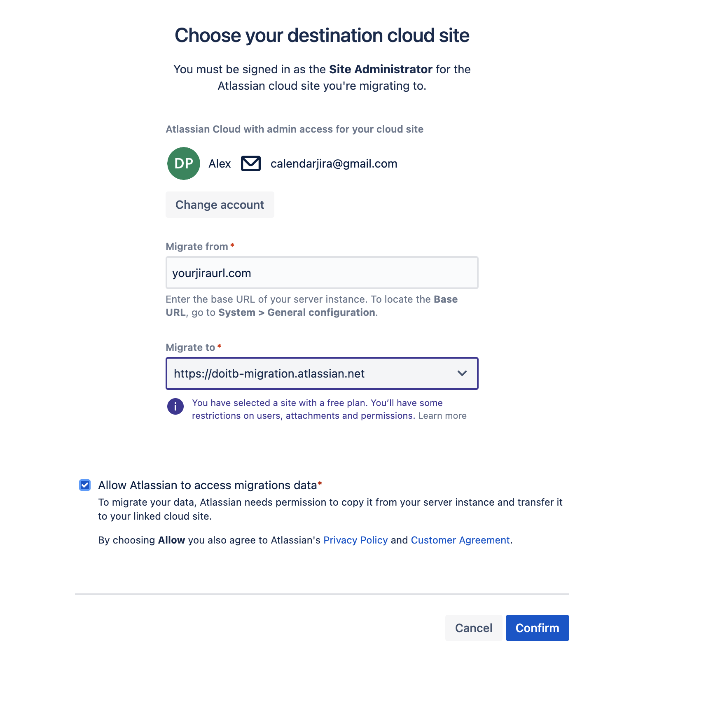
Task: Click the green DP avatar circle
Action: 183,163
